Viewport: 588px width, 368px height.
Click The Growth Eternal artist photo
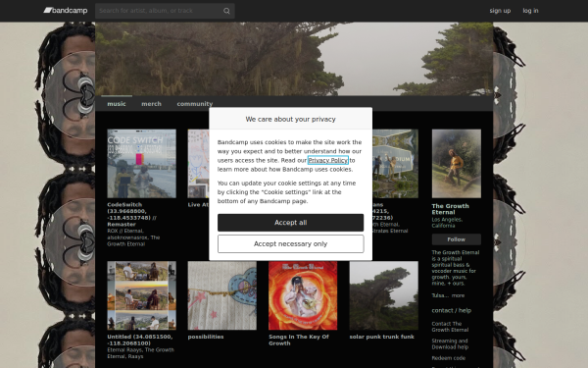pos(457,163)
